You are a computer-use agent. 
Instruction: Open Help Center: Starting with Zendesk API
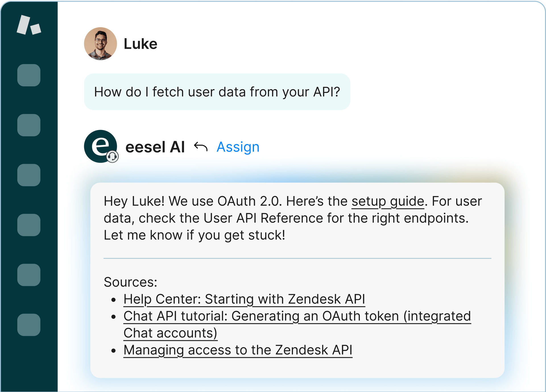244,299
